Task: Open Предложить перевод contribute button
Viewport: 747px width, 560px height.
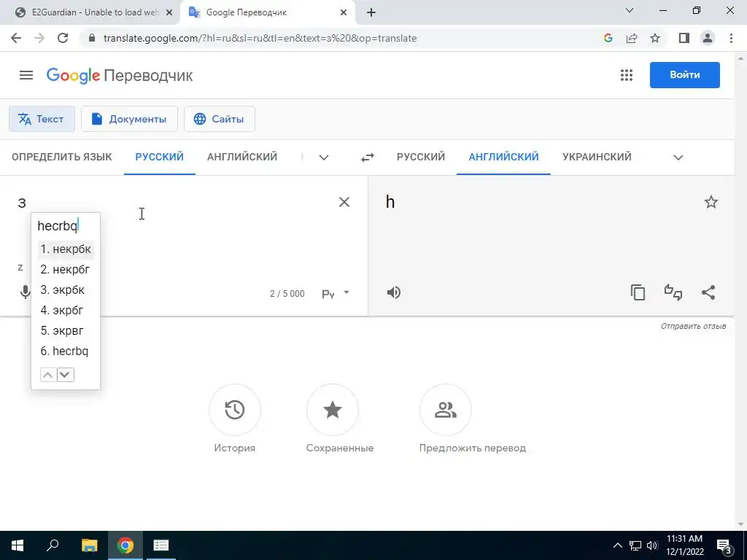Action: point(446,410)
